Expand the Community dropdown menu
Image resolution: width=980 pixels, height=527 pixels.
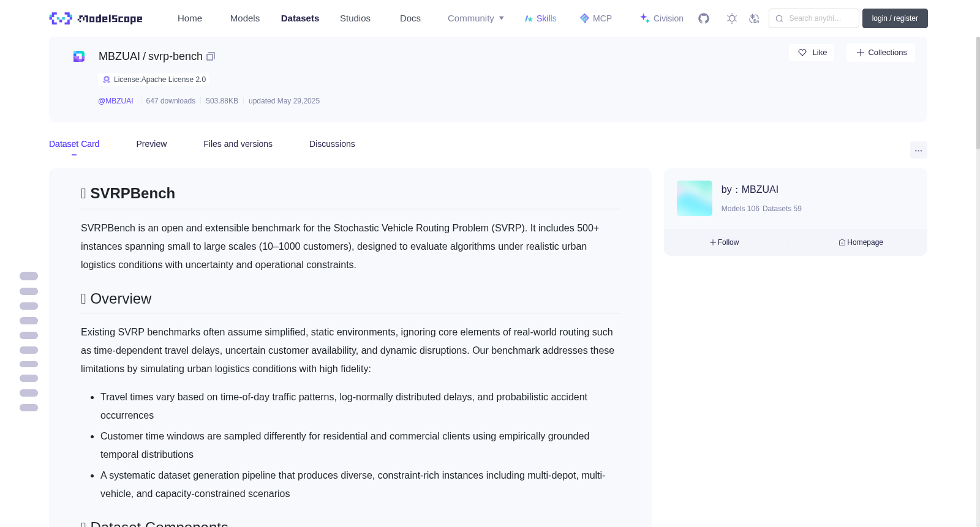476,18
